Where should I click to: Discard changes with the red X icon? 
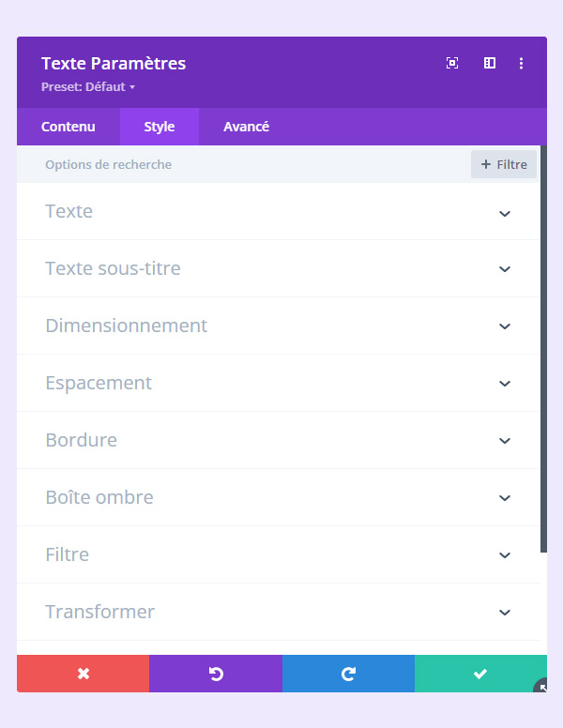(x=84, y=674)
